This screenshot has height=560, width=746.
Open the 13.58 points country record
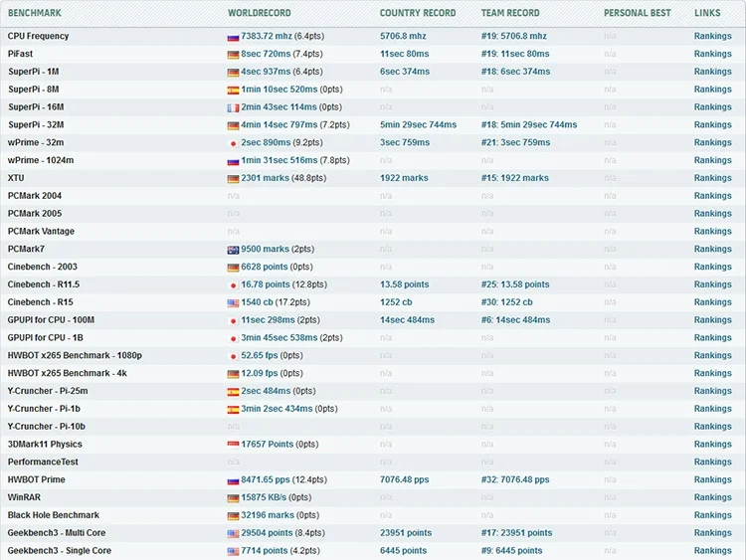click(405, 284)
